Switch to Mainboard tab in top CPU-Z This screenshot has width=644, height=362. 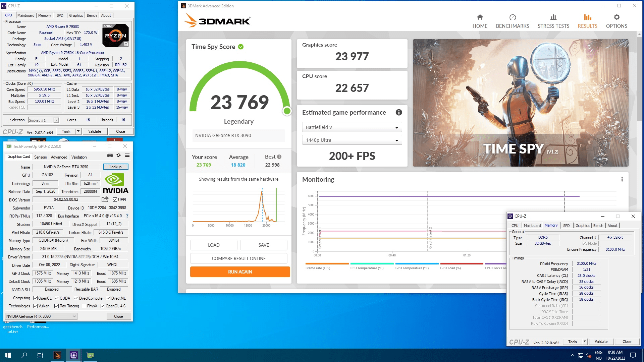pos(26,15)
